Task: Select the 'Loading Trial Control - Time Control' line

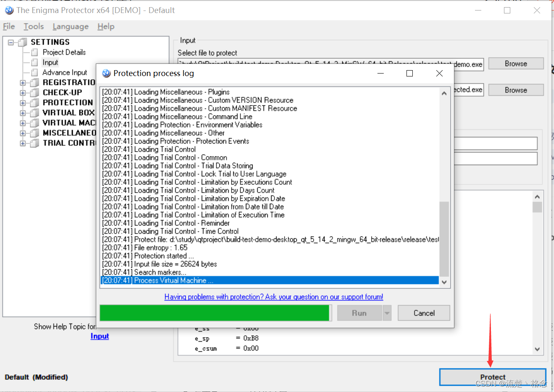Action: (x=270, y=231)
